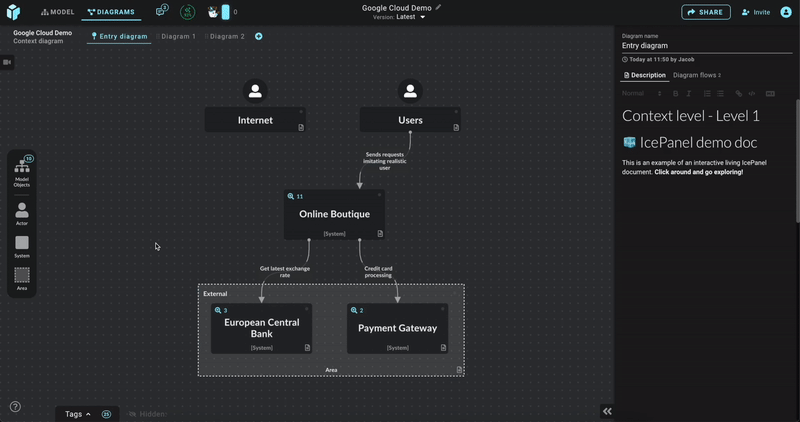Viewport: 800px width, 422px height.
Task: Open the Diagram 2 tab
Action: [225, 36]
